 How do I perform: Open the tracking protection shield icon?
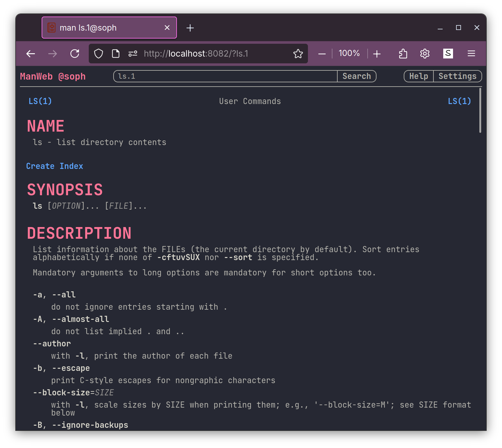pos(99,54)
